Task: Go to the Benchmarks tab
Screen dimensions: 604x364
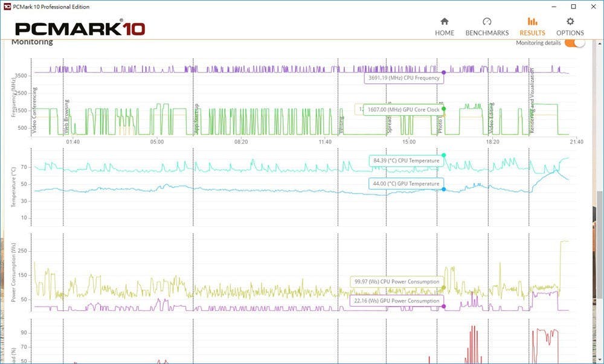Action: pos(487,27)
